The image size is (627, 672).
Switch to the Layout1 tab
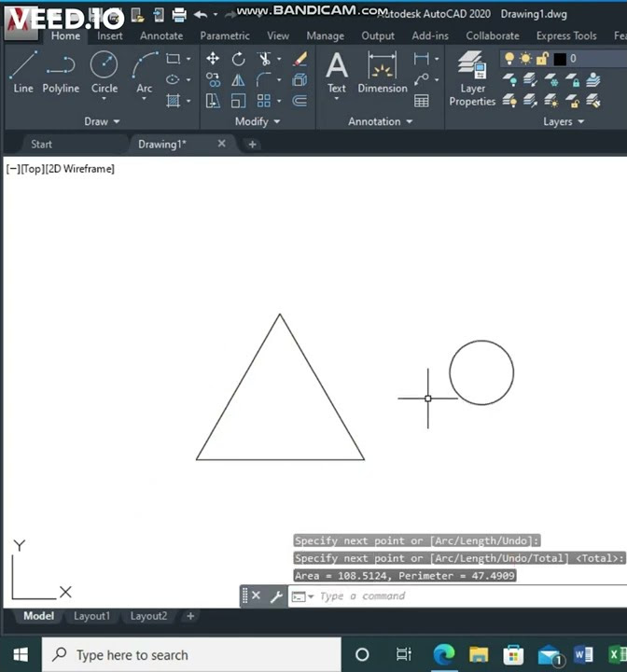point(91,616)
